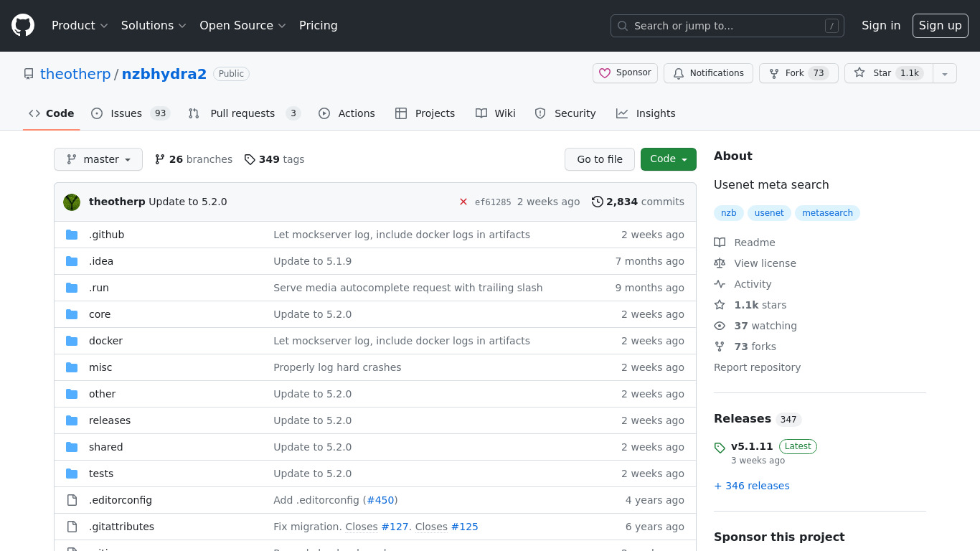The image size is (980, 551).
Task: Click the .github folder icon
Action: click(x=72, y=235)
